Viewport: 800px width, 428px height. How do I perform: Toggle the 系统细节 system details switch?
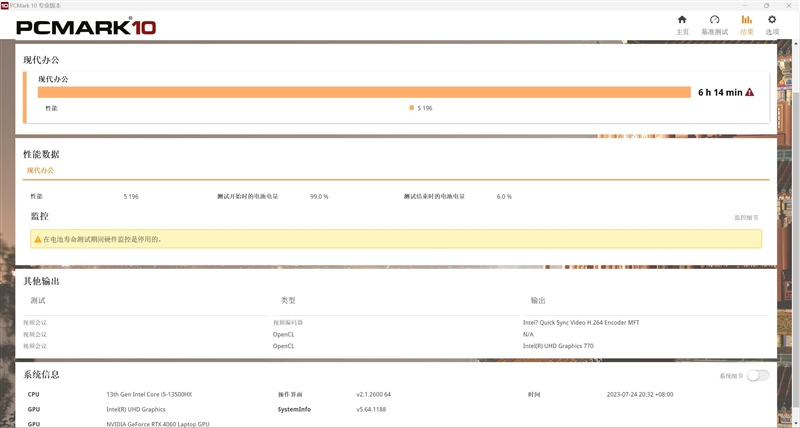[758, 375]
